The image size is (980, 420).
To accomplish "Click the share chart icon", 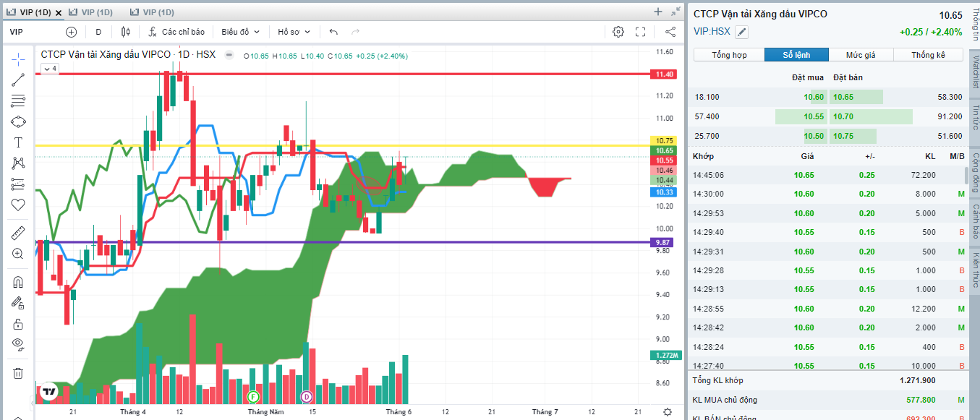I will (x=670, y=32).
